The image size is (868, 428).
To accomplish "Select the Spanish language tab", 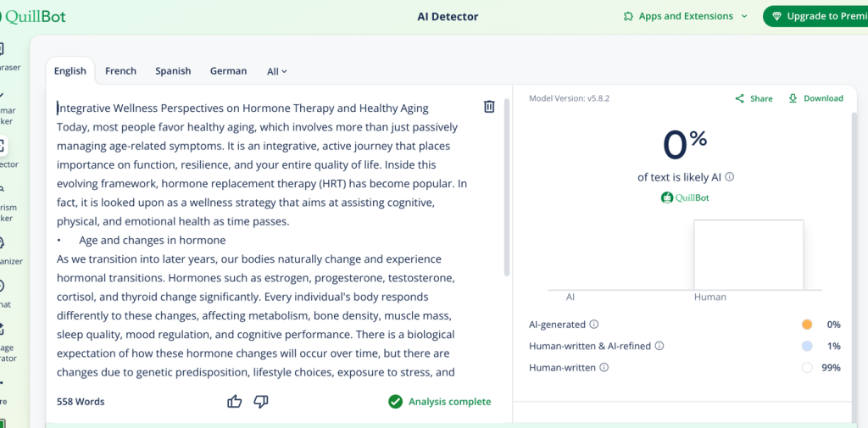I will [x=173, y=71].
